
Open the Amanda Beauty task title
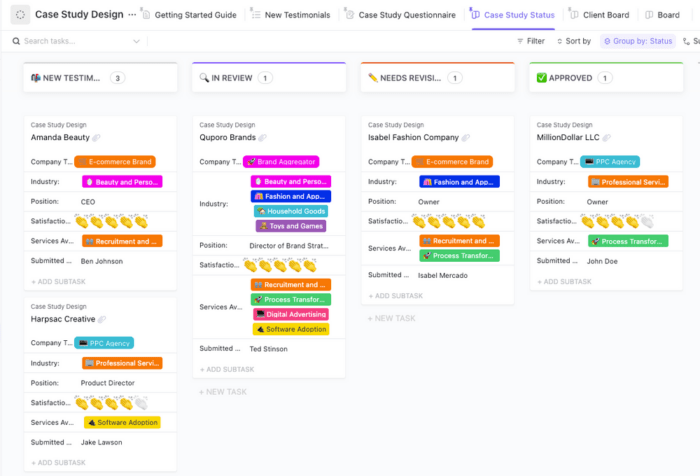point(60,138)
